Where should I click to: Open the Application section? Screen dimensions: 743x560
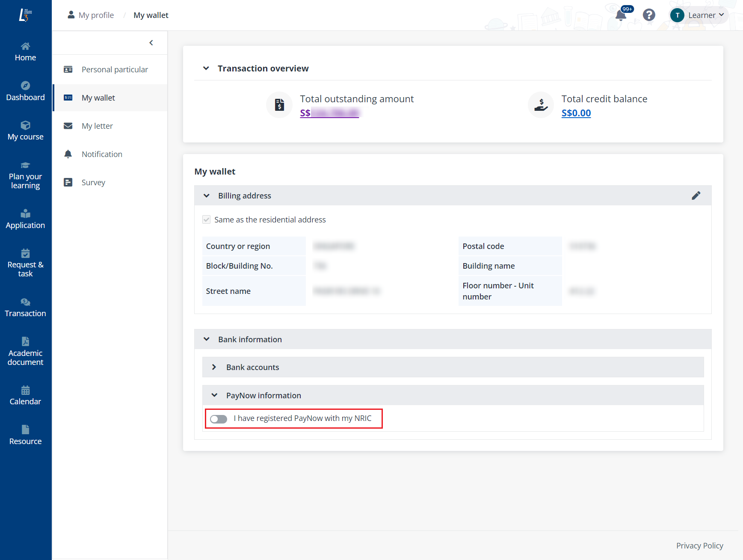[25, 219]
